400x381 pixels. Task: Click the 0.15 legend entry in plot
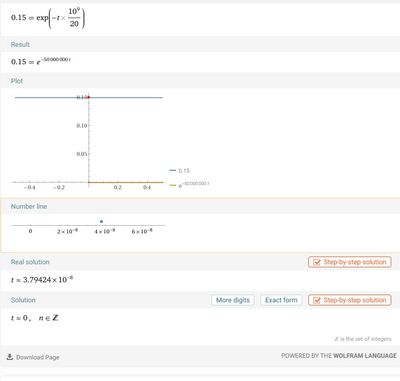(179, 171)
